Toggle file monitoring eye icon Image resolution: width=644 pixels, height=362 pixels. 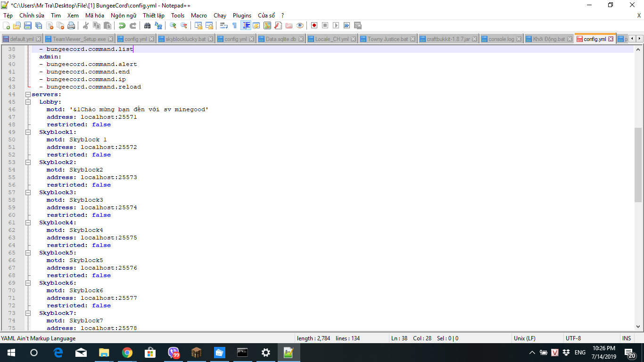pyautogui.click(x=300, y=25)
